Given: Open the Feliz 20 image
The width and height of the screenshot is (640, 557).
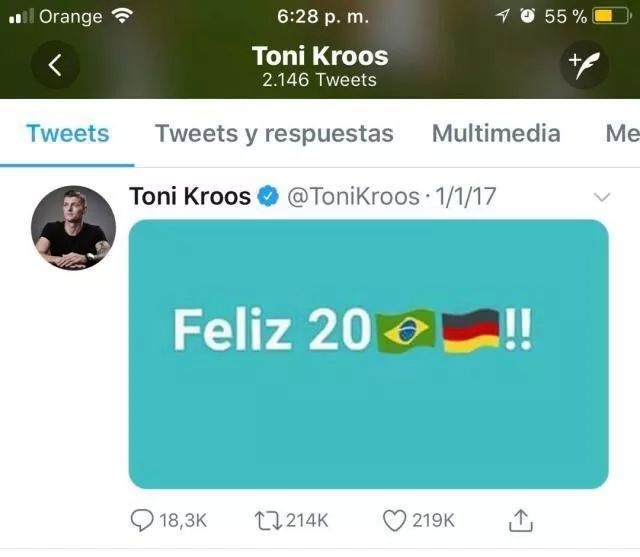Looking at the screenshot, I should click(368, 354).
